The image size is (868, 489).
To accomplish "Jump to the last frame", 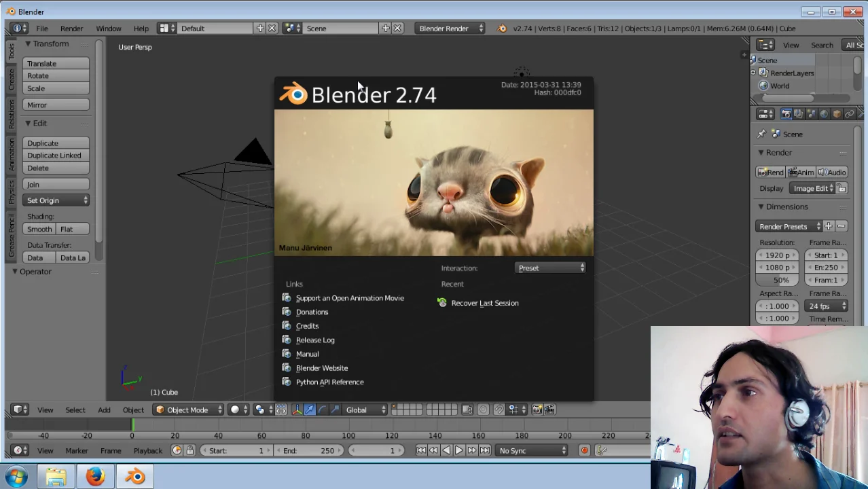I will (x=484, y=450).
